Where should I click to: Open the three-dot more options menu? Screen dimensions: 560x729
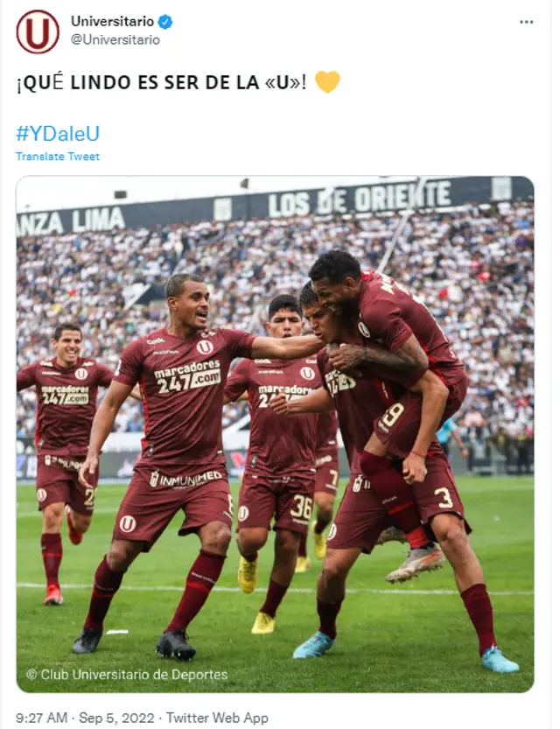526,22
